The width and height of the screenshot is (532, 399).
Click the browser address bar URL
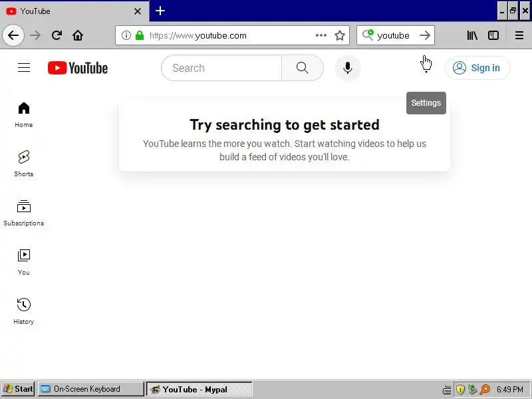198,35
